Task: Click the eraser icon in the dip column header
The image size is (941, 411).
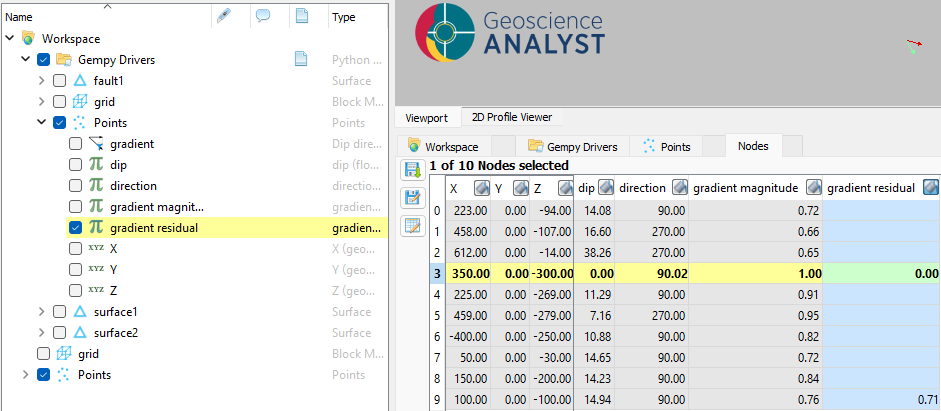Action: [606, 188]
